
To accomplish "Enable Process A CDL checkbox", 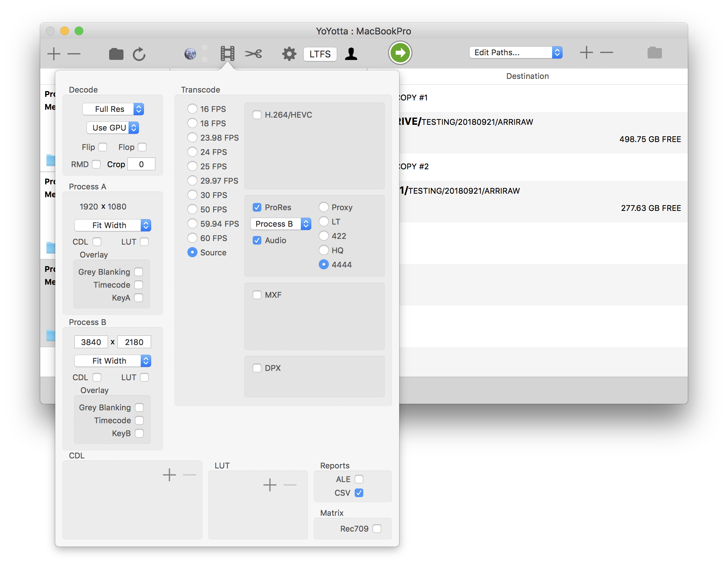I will [97, 242].
